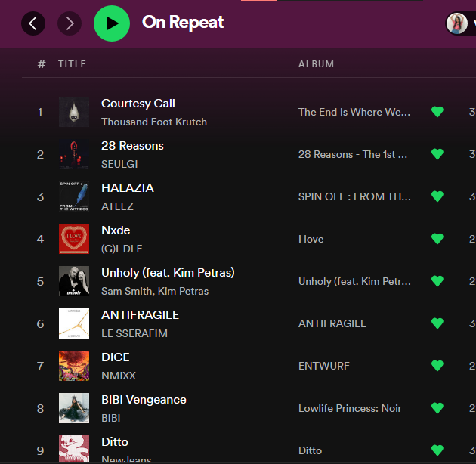Click the heart beside DICE
This screenshot has height=464, width=476.
[x=437, y=366]
